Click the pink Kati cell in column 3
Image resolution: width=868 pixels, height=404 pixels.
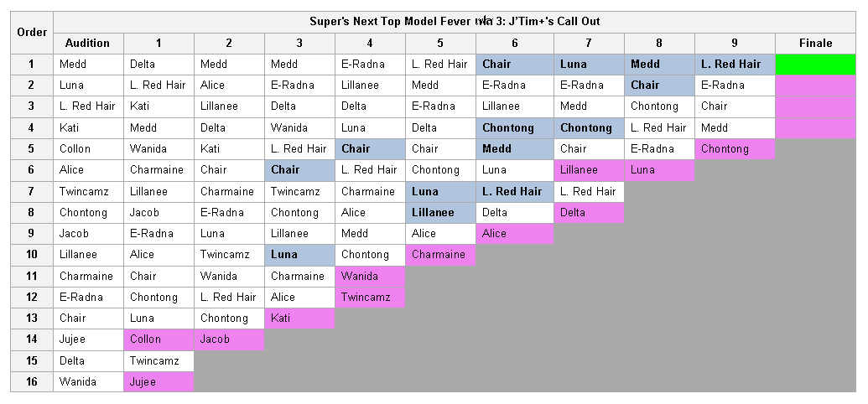pos(299,319)
